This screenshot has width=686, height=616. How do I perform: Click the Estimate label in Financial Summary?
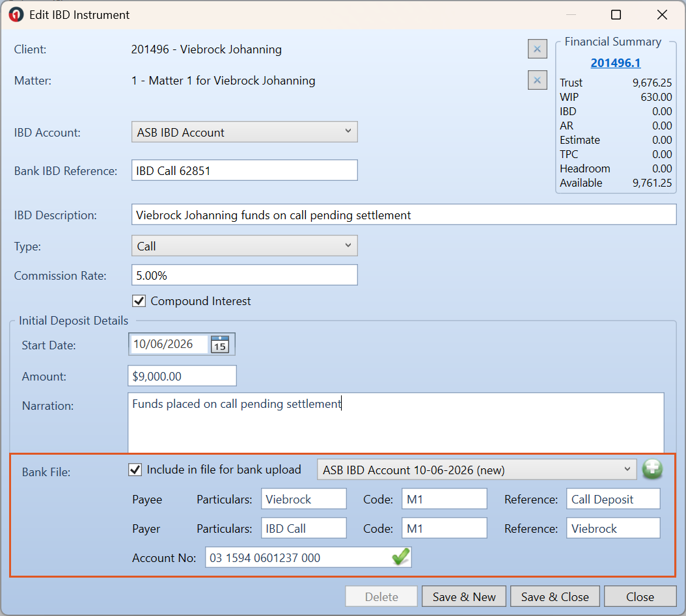pyautogui.click(x=580, y=140)
